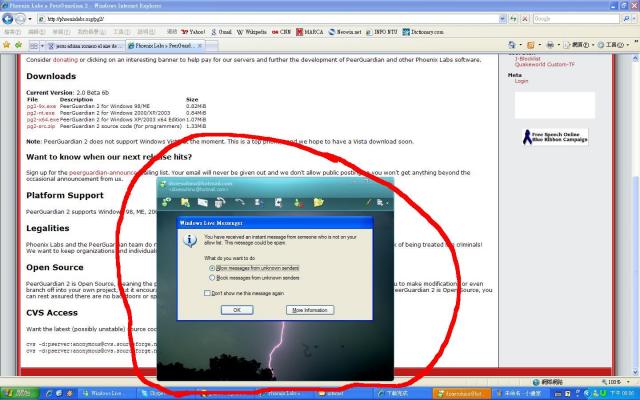640x400 pixels.
Task: Click Messenger invite contact toolbar icon
Action: point(167,202)
